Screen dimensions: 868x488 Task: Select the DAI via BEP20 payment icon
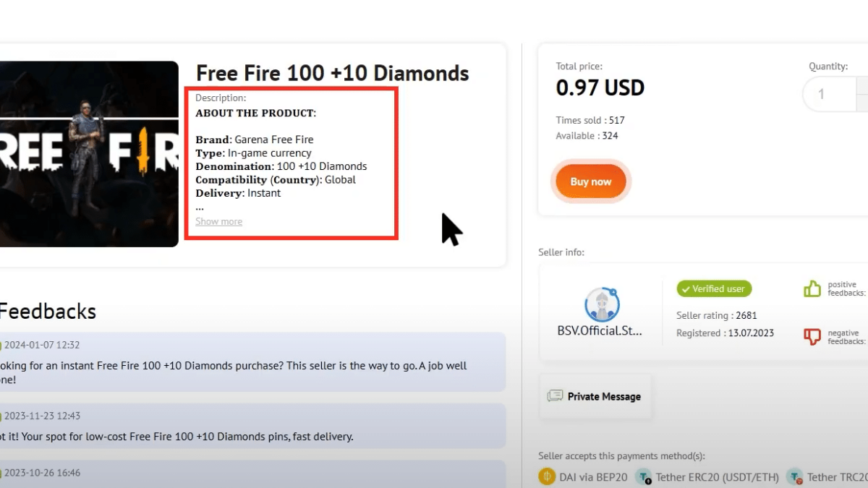pos(546,477)
